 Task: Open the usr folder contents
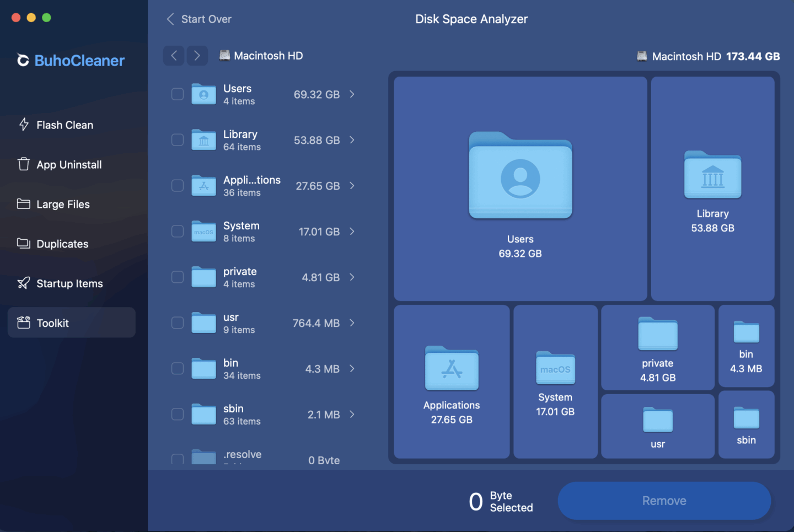pos(352,323)
